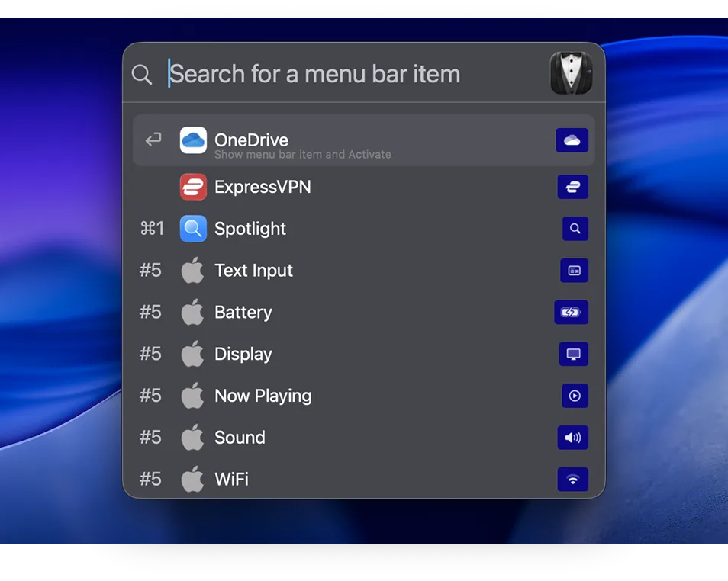Select the OneDrive result row

[363, 140]
